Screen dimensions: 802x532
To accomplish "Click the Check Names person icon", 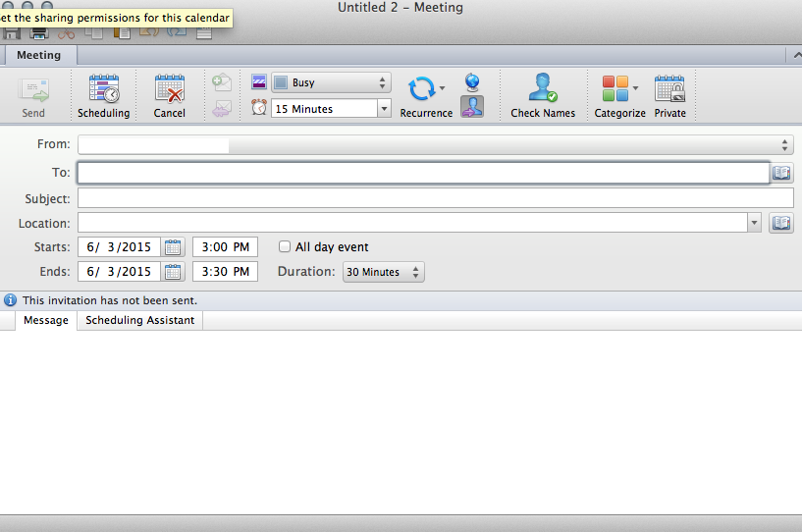I will pyautogui.click(x=543, y=87).
